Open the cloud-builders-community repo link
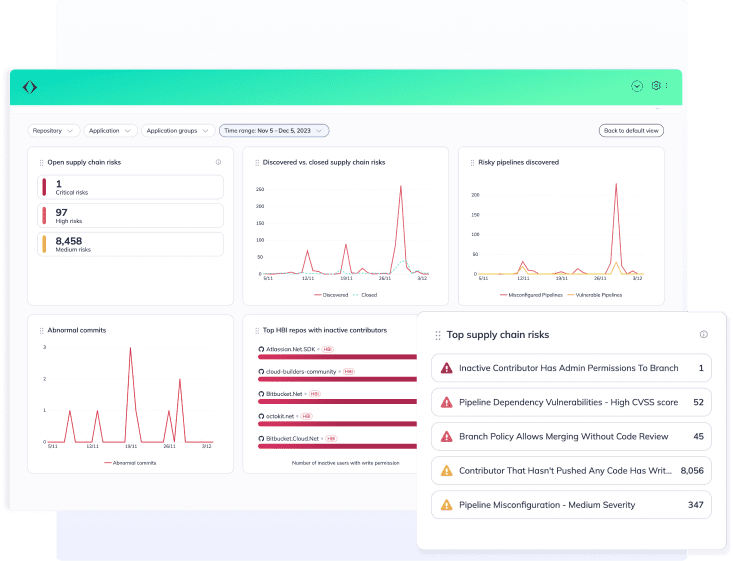This screenshot has width=733, height=561. tap(300, 372)
